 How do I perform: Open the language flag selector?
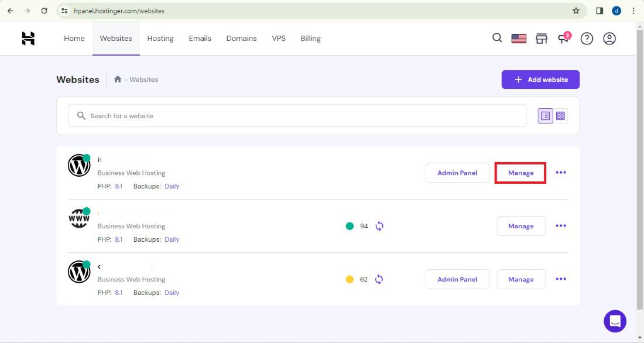click(519, 39)
